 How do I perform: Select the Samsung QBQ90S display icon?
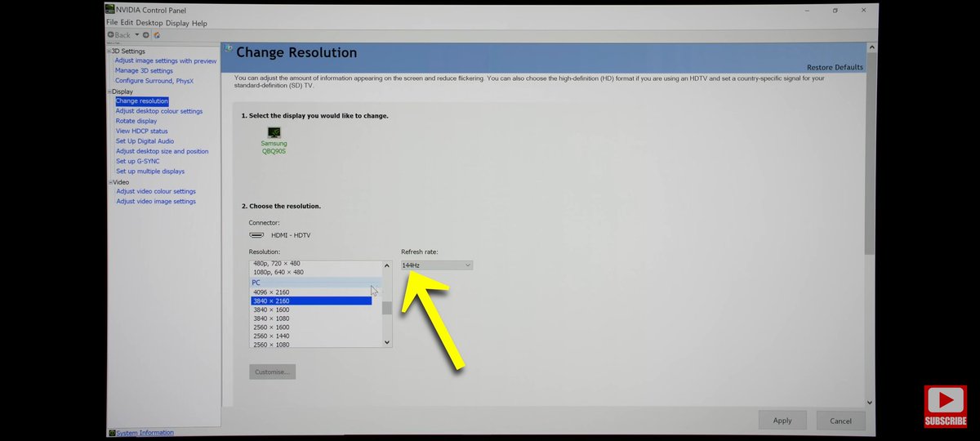pyautogui.click(x=274, y=133)
